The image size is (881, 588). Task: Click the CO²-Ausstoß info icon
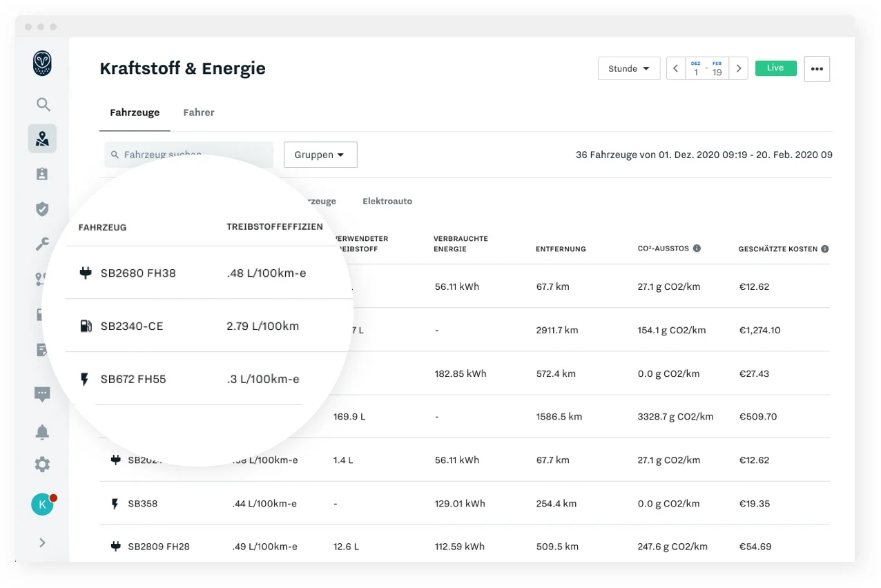click(x=697, y=248)
